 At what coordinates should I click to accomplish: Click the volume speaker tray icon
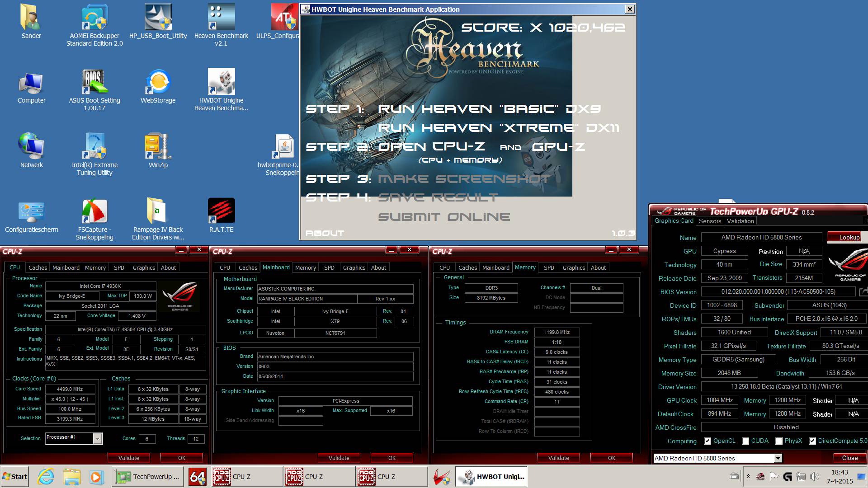pyautogui.click(x=814, y=476)
